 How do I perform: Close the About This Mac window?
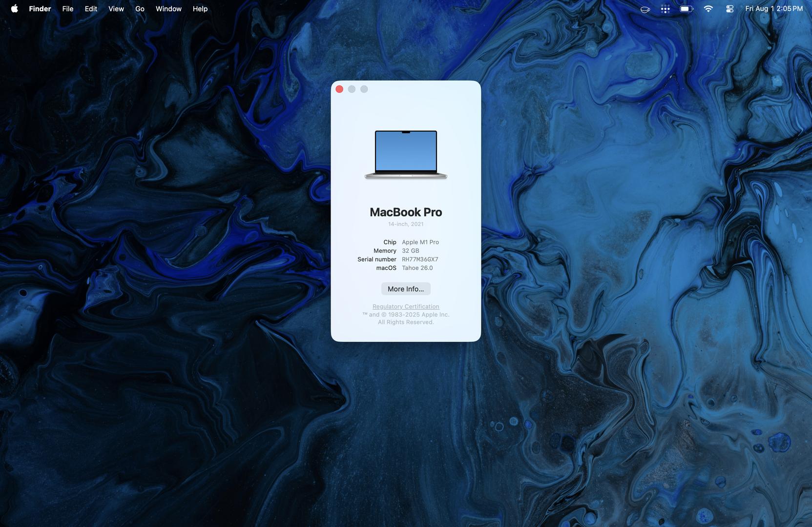339,89
